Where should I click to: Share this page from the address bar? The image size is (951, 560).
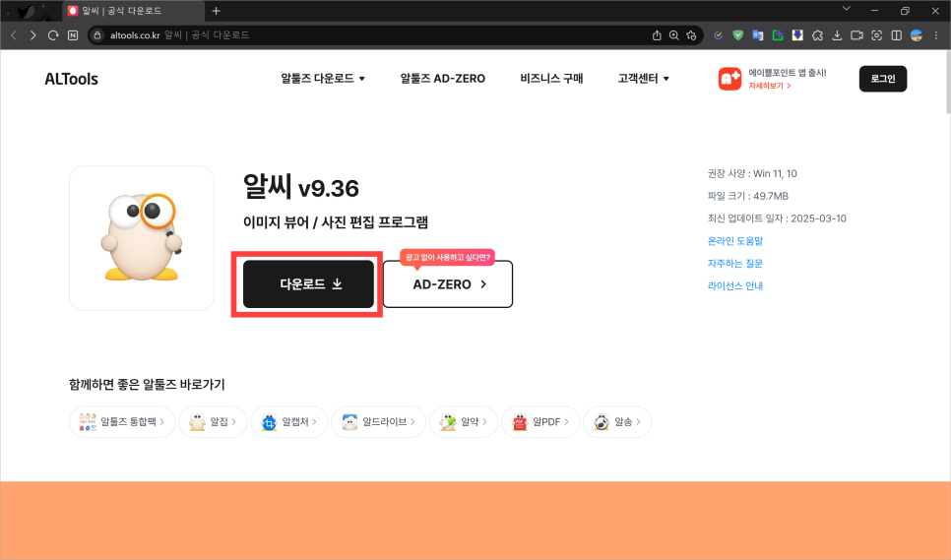pos(657,35)
